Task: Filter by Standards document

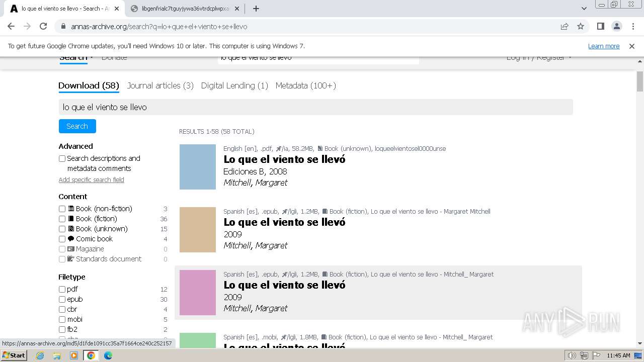Action: click(x=62, y=259)
